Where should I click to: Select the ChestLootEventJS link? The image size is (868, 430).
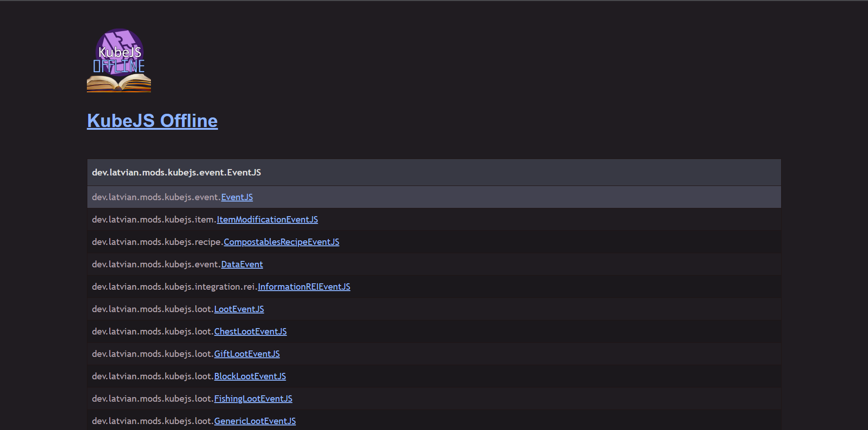250,332
